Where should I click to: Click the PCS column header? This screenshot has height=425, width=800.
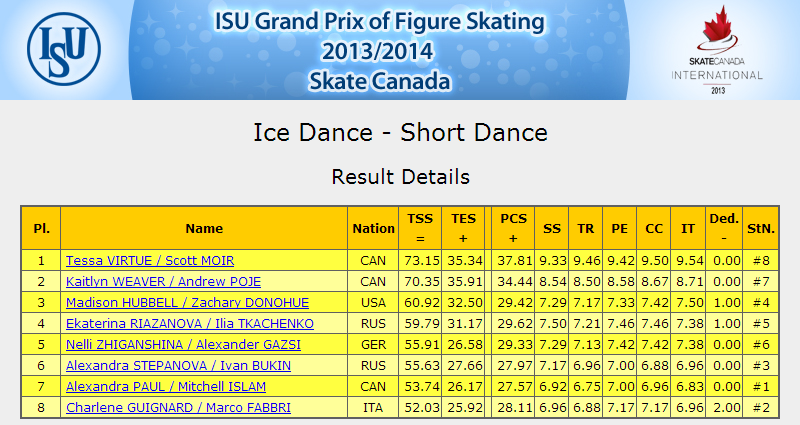[x=513, y=228]
